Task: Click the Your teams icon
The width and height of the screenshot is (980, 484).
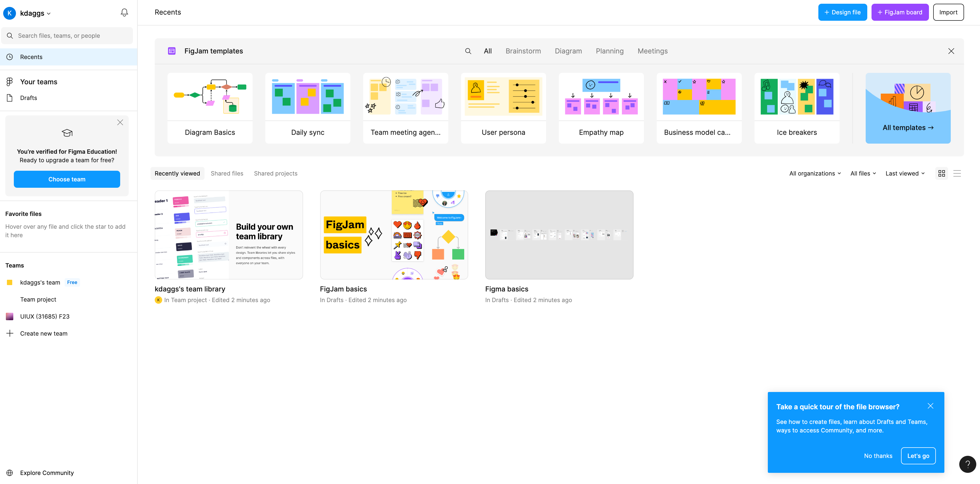Action: pos(10,82)
